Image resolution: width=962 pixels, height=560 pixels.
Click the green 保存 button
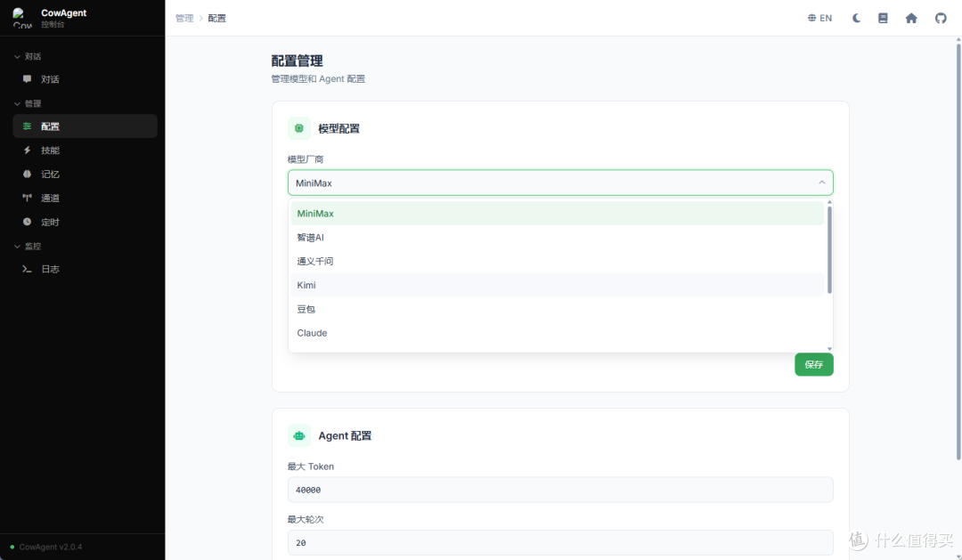coord(813,364)
